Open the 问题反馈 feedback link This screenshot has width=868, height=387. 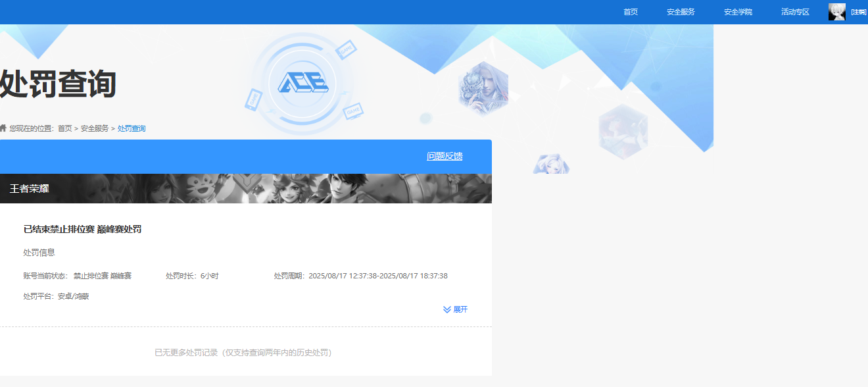[445, 156]
